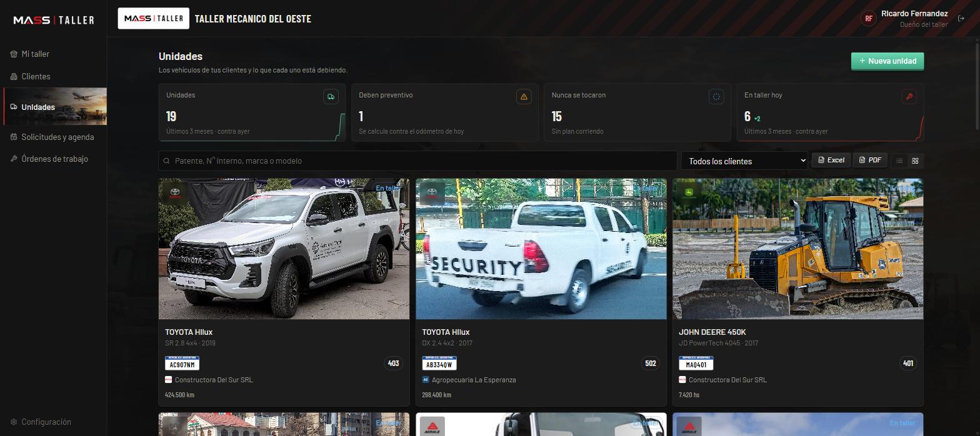Click the dotted circle icon on Nunca se tocaron

point(716,96)
